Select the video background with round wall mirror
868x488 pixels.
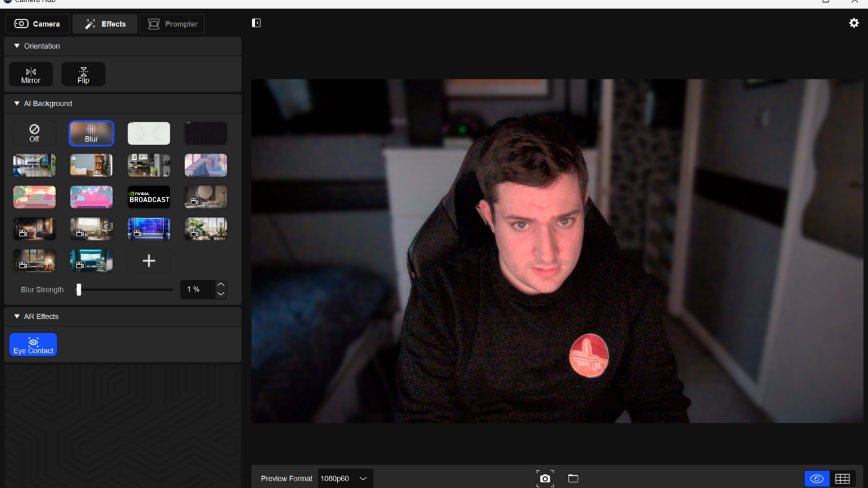[x=206, y=197]
